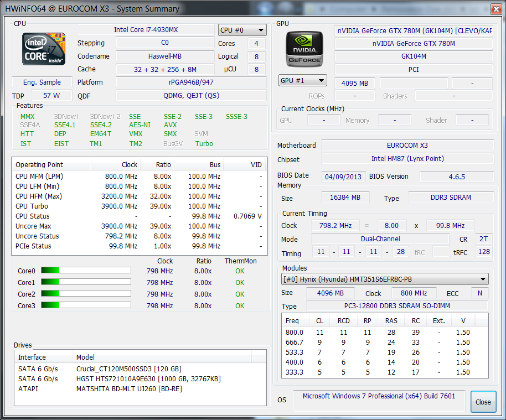
Task: Click the rPGA946B/947 platform field
Action: 191,82
